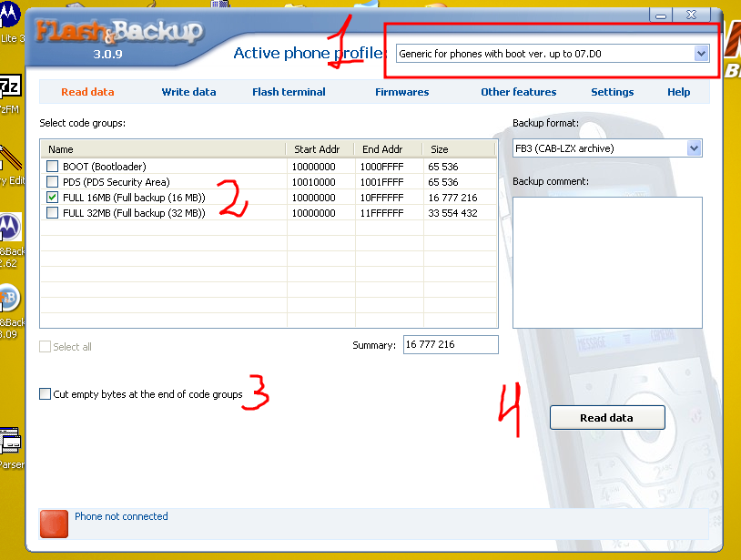This screenshot has width=741, height=560.
Task: Close the Flash&Backup window
Action: (691, 15)
